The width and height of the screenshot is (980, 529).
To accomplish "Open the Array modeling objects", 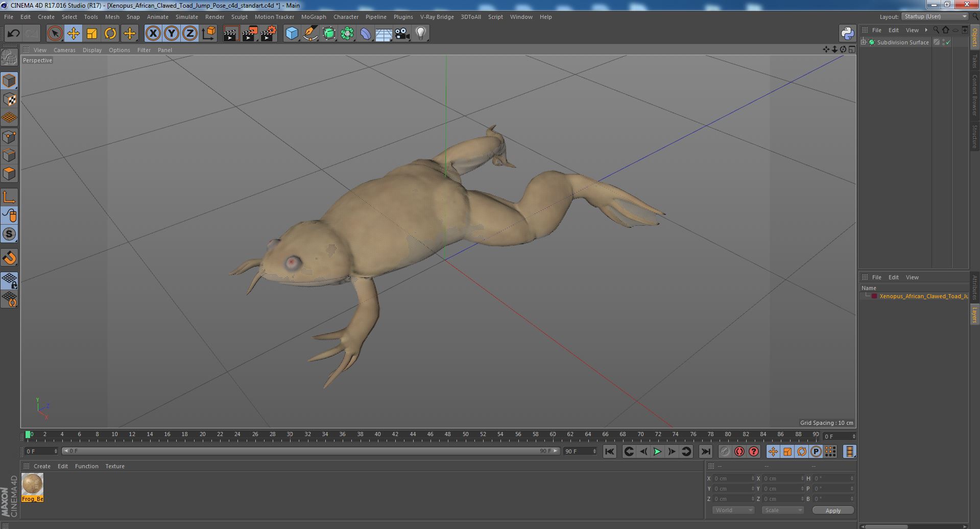I will point(347,34).
